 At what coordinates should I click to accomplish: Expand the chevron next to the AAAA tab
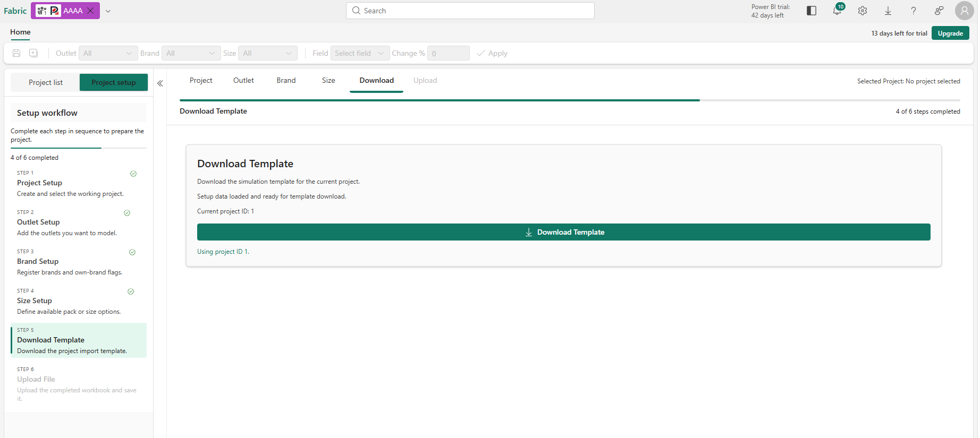pyautogui.click(x=108, y=11)
